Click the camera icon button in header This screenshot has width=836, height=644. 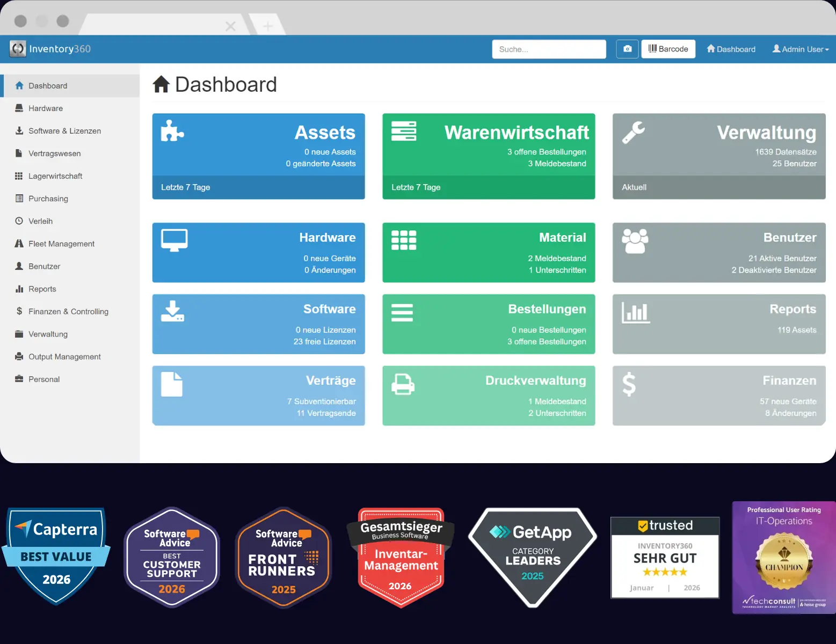pyautogui.click(x=627, y=49)
